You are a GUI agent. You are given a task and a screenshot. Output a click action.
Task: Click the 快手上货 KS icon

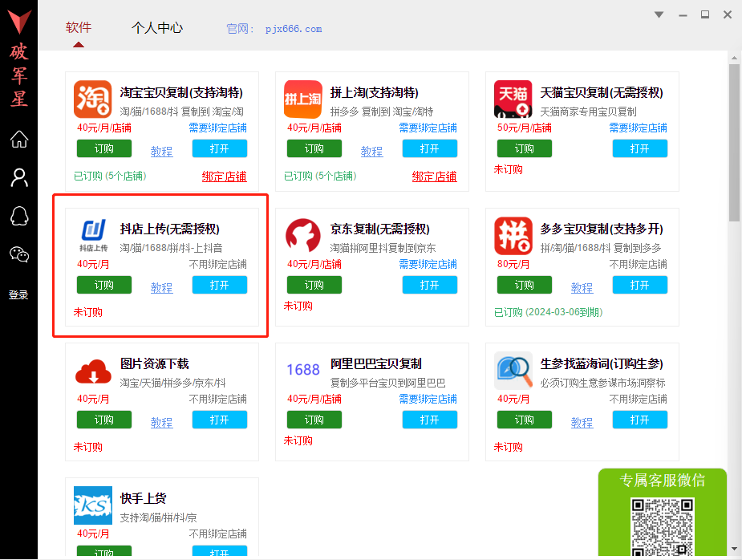pyautogui.click(x=93, y=505)
